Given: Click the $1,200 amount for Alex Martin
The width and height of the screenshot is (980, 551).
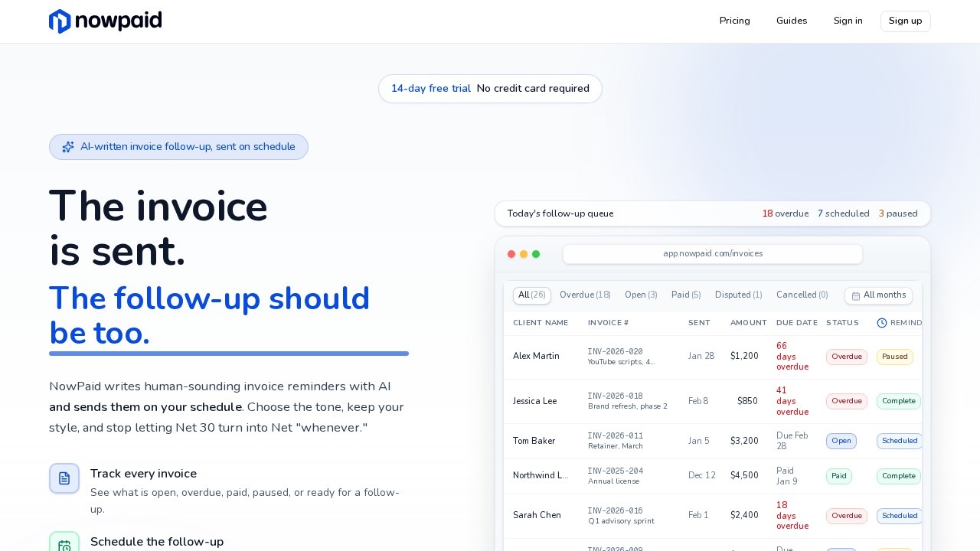Looking at the screenshot, I should click(x=744, y=357).
